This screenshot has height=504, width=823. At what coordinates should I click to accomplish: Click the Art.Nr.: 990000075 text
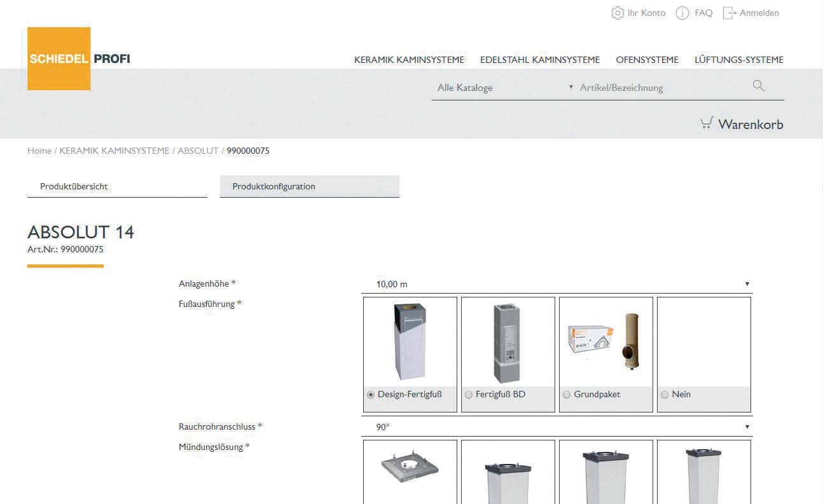(x=66, y=249)
